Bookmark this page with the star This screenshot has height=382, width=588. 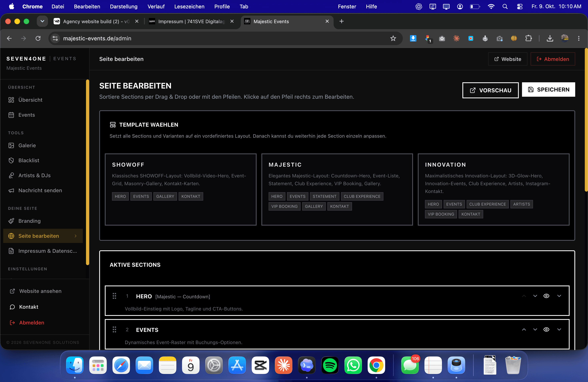click(x=393, y=38)
